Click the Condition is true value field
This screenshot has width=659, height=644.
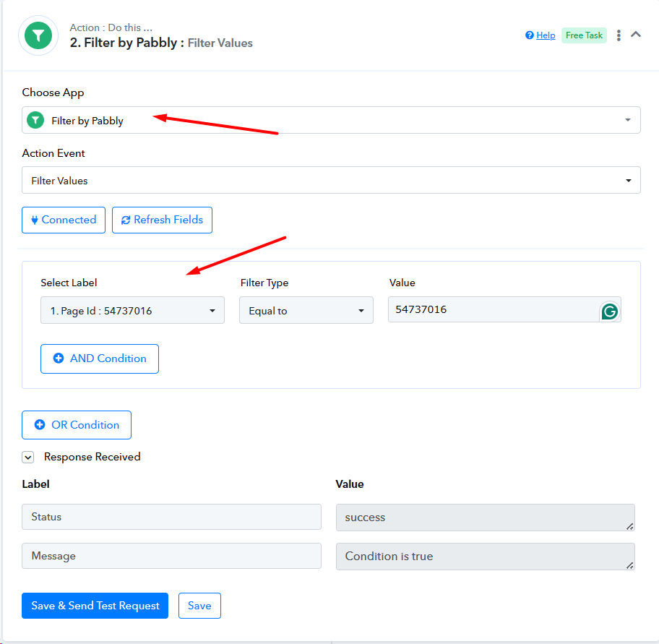(x=486, y=557)
